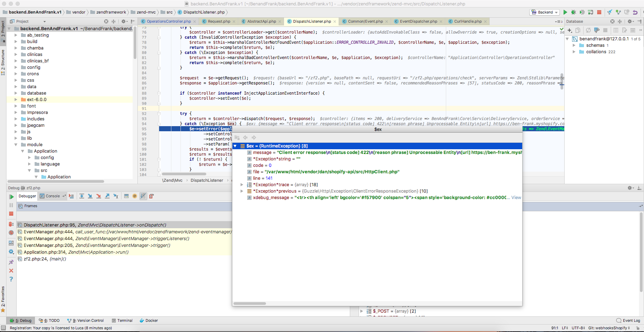Stop the debug session with red square
The height and width of the screenshot is (332, 644).
(11, 214)
